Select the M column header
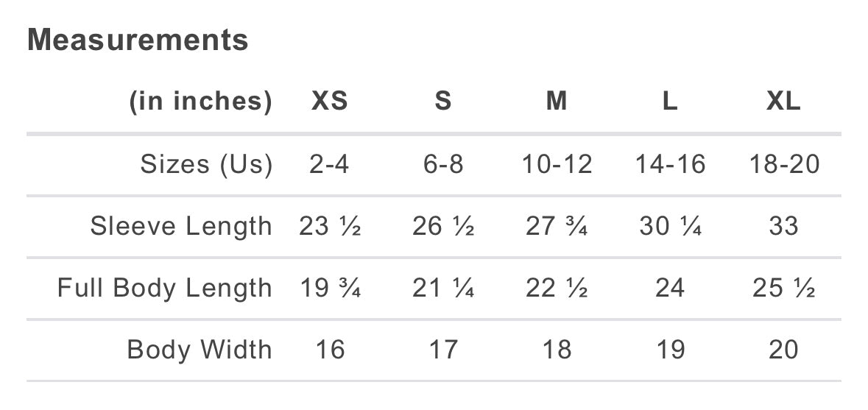This screenshot has height=410, width=868. pos(557,102)
